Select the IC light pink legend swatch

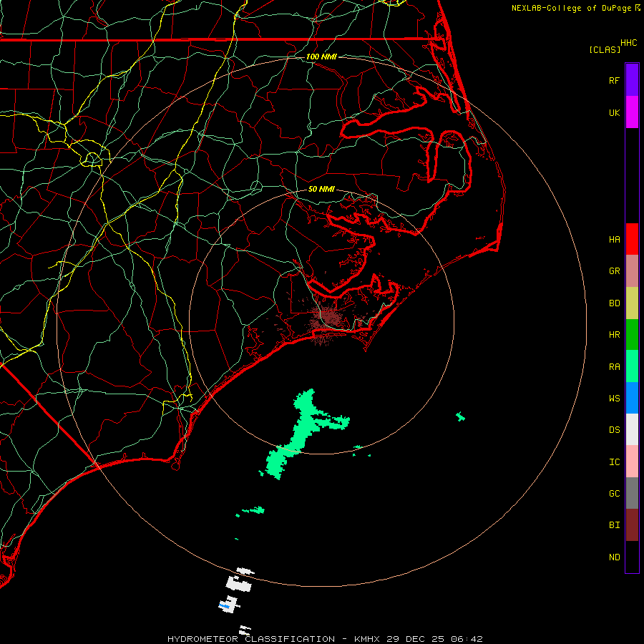(x=632, y=462)
